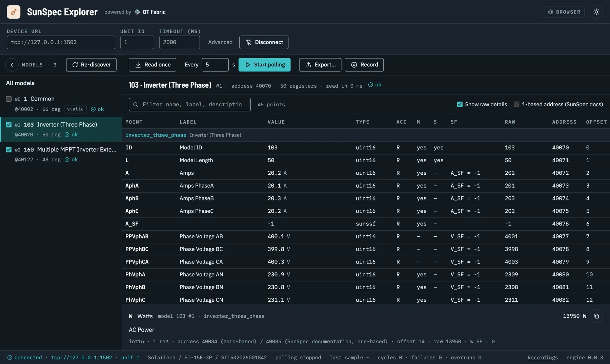The width and height of the screenshot is (610, 364).
Task: Select the PPVphAB Phase Voltage AB row
Action: click(x=366, y=237)
